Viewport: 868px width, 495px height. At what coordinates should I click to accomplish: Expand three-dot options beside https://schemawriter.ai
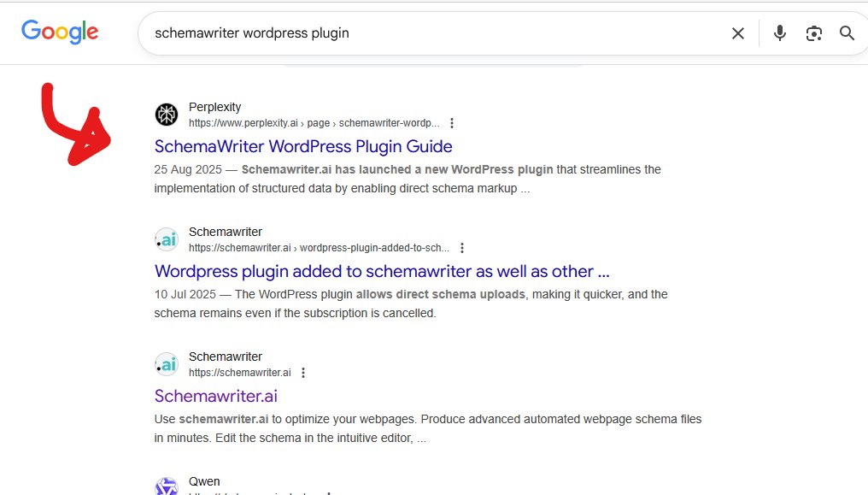click(303, 373)
